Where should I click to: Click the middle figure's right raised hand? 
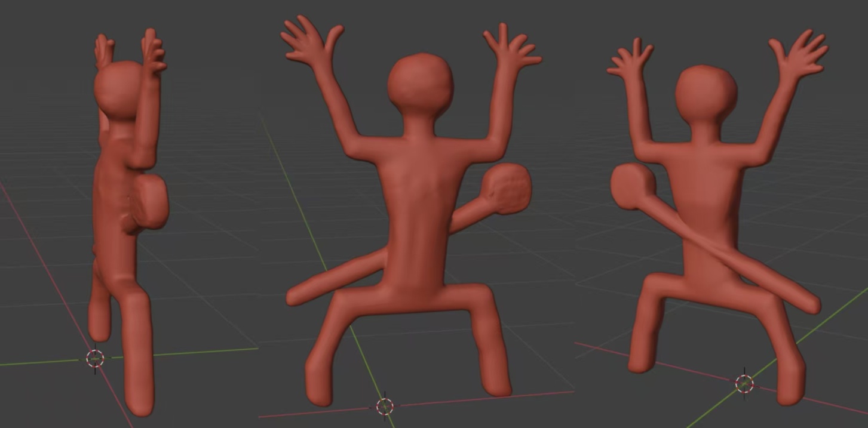pyautogui.click(x=510, y=47)
